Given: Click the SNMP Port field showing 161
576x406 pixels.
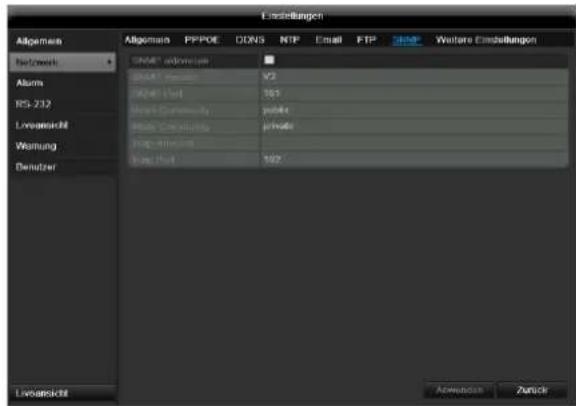Looking at the screenshot, I should (414, 93).
